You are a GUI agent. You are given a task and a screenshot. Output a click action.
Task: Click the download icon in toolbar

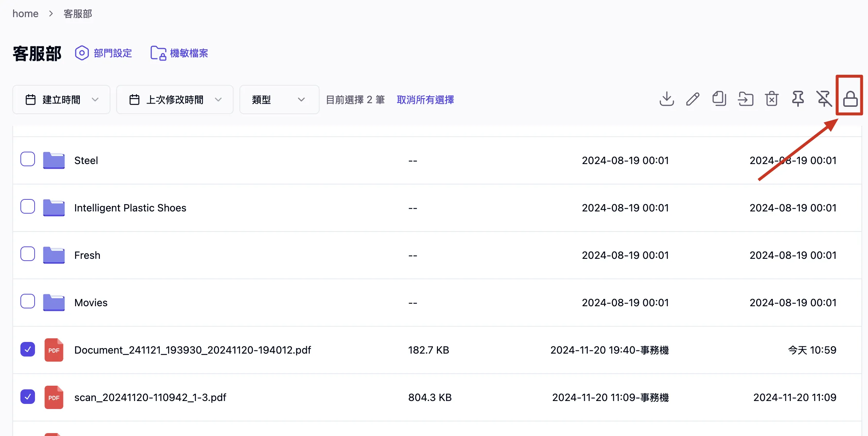click(666, 99)
